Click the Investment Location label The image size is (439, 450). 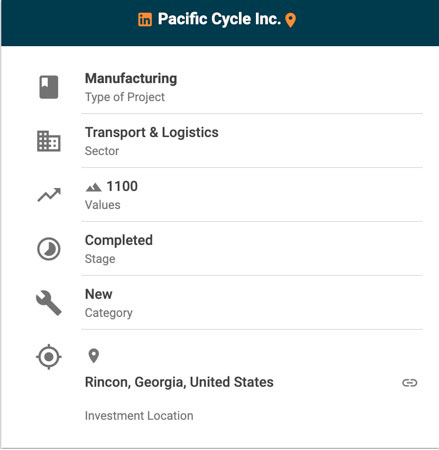pyautogui.click(x=139, y=416)
